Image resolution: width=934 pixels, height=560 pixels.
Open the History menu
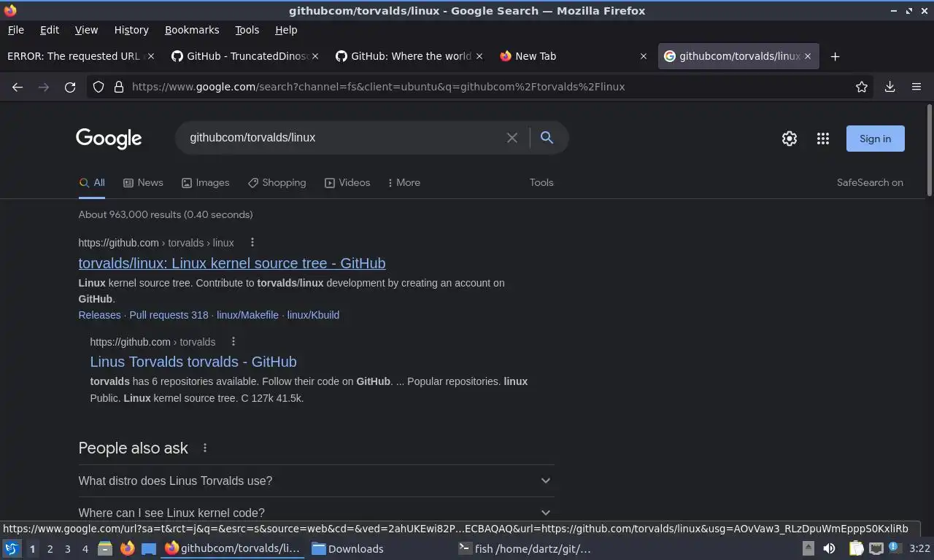pos(131,30)
